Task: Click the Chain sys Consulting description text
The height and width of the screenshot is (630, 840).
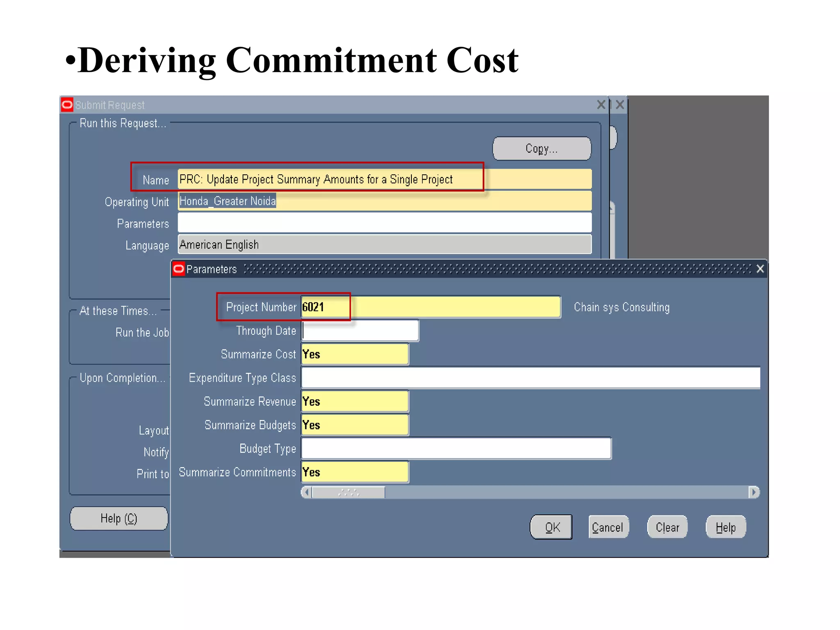Action: coord(622,307)
